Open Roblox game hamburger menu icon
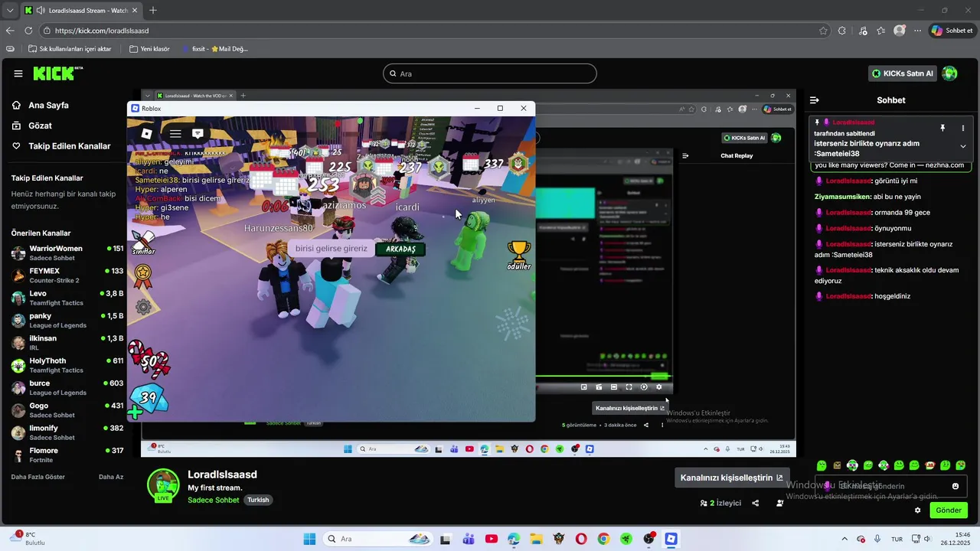The width and height of the screenshot is (980, 551). coord(175,133)
